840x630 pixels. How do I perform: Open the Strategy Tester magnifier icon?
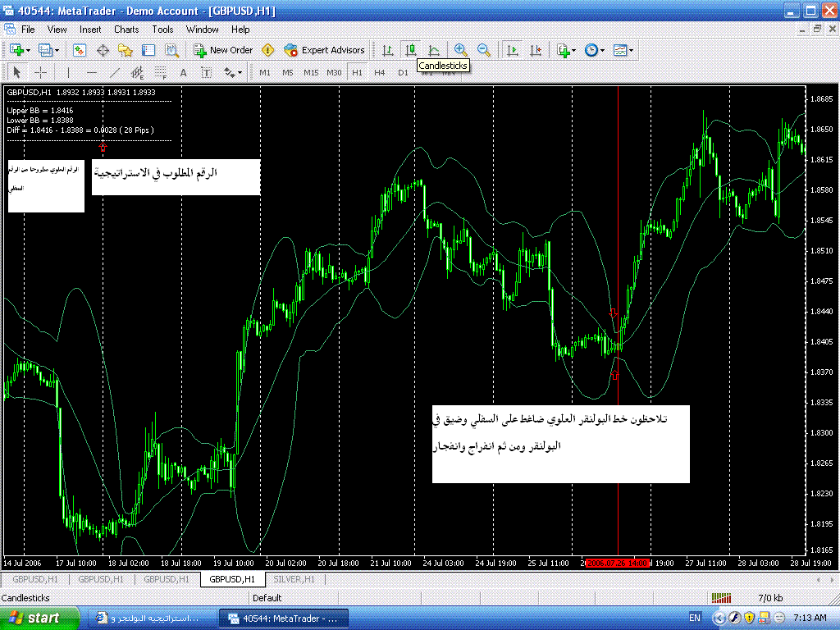pyautogui.click(x=171, y=50)
